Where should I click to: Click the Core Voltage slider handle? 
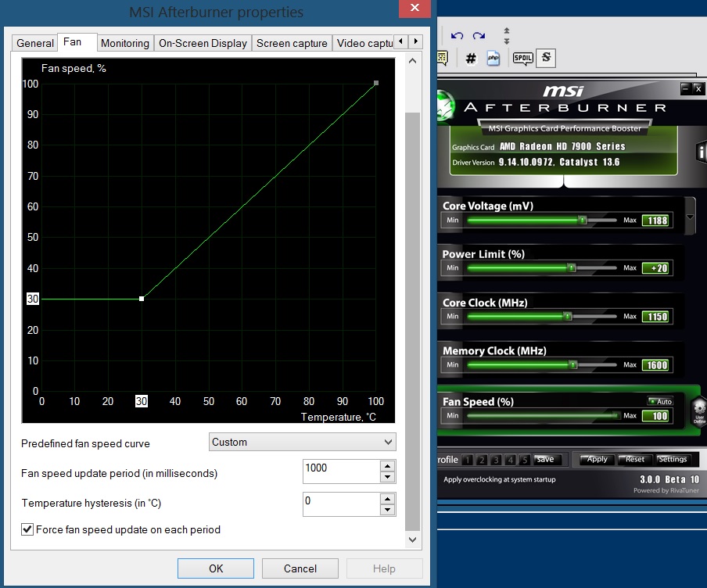tap(583, 220)
